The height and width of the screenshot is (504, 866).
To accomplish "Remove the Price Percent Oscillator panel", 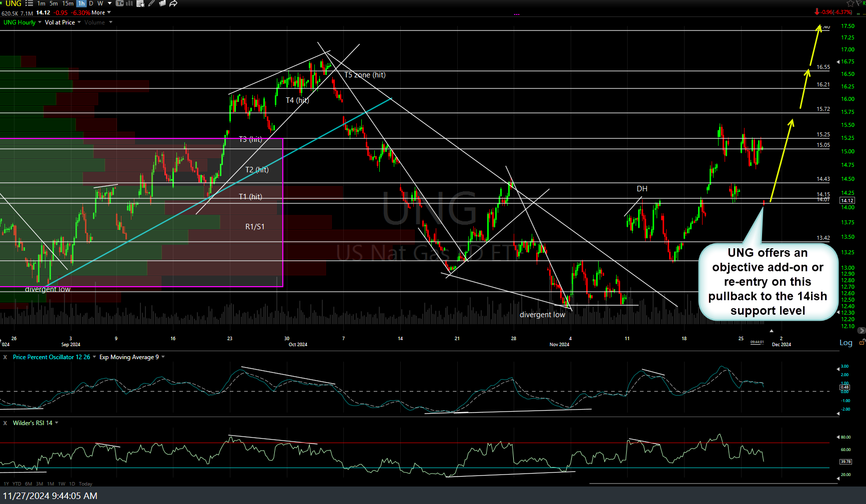I will tap(5, 357).
